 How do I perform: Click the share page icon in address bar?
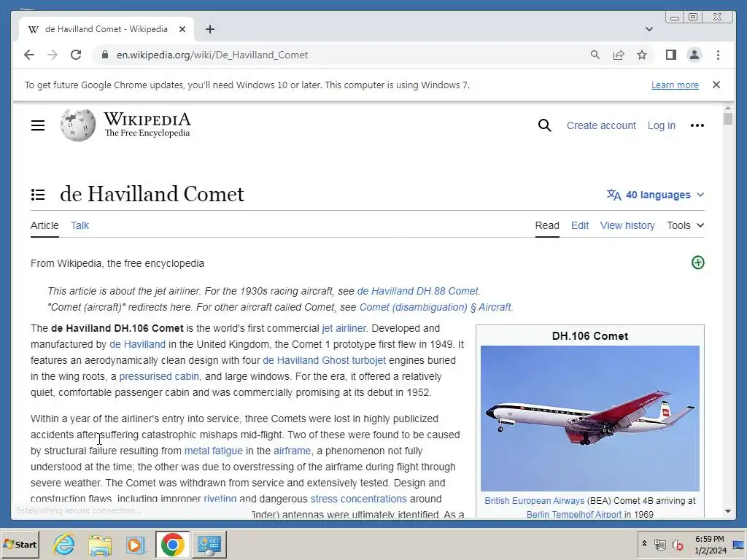[x=619, y=55]
